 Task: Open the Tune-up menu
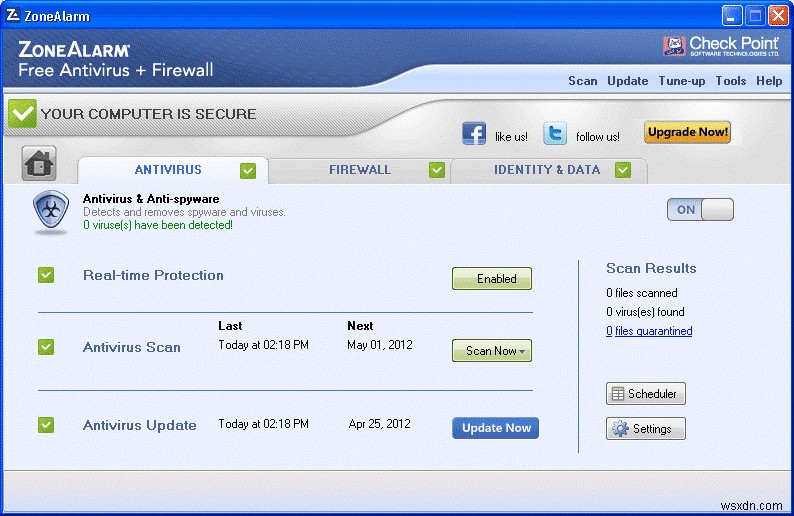click(x=682, y=82)
